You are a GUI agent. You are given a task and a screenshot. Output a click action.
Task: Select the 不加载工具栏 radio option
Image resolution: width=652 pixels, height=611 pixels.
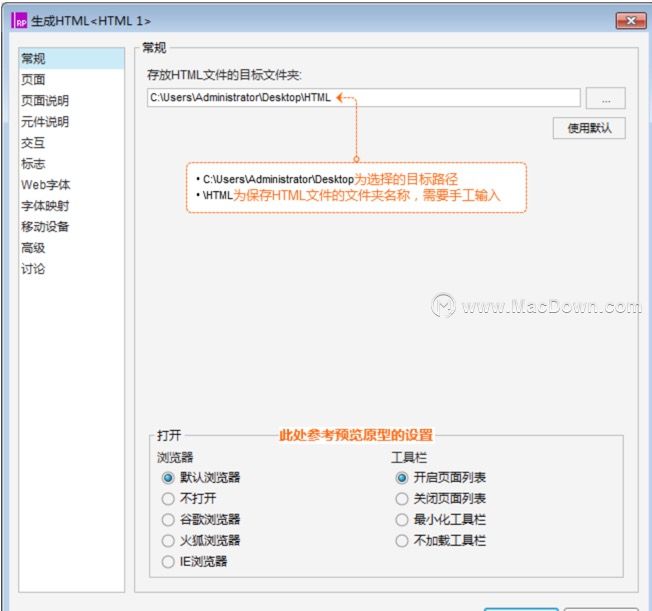[402, 541]
